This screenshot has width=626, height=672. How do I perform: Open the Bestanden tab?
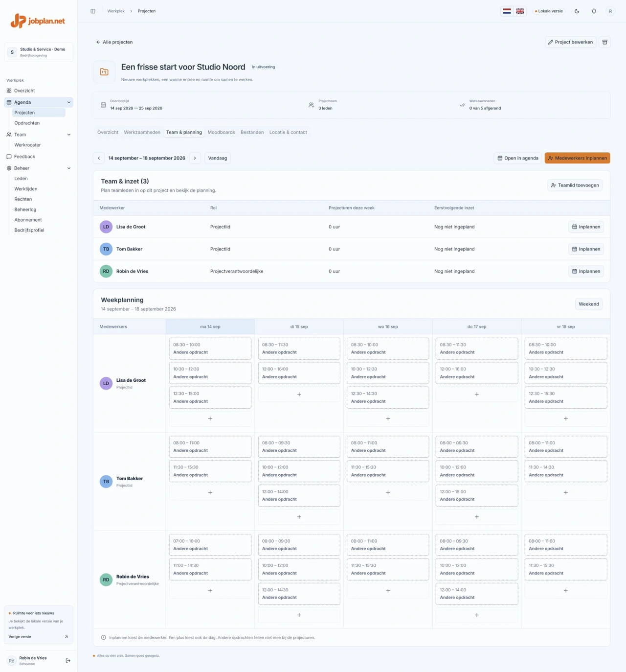[x=252, y=132]
